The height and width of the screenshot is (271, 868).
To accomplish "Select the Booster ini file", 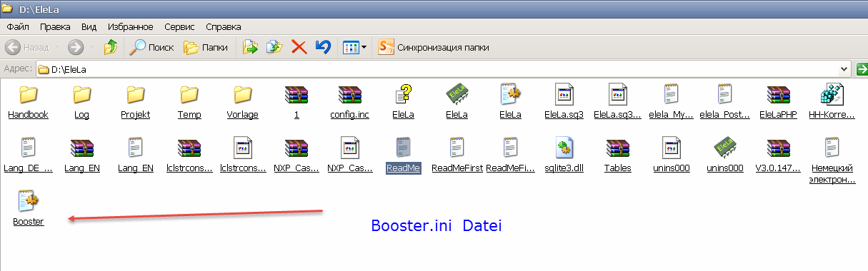I will 28,208.
